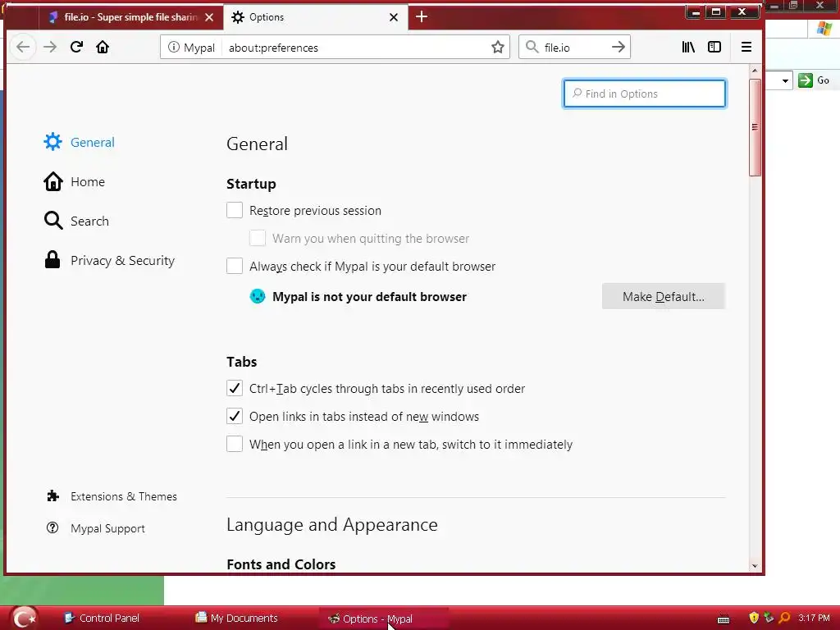840x630 pixels.
Task: Enable Restore previous session
Action: coord(234,210)
